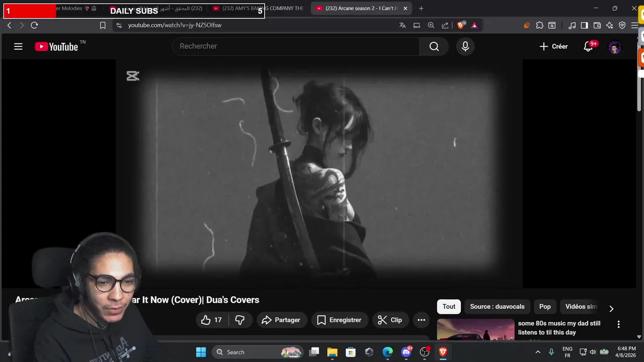Select the Tout filter chip
Image resolution: width=644 pixels, height=362 pixels.
[x=449, y=306]
